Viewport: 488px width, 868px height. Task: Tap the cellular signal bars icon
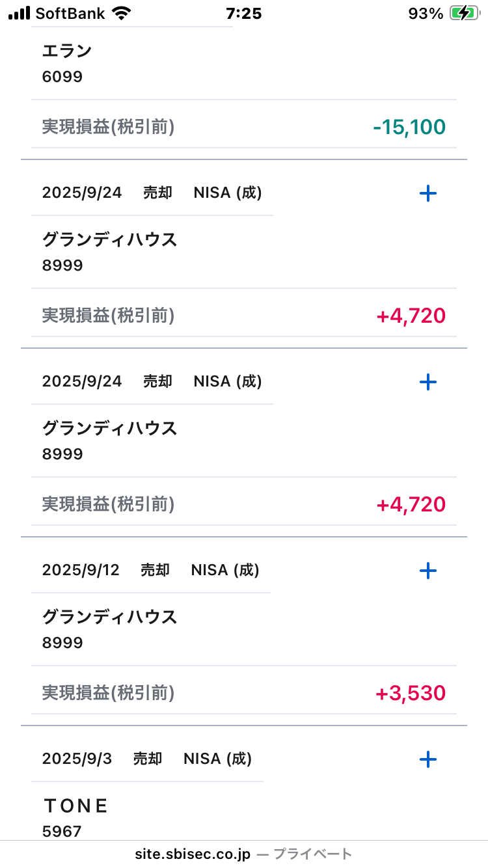click(x=20, y=14)
